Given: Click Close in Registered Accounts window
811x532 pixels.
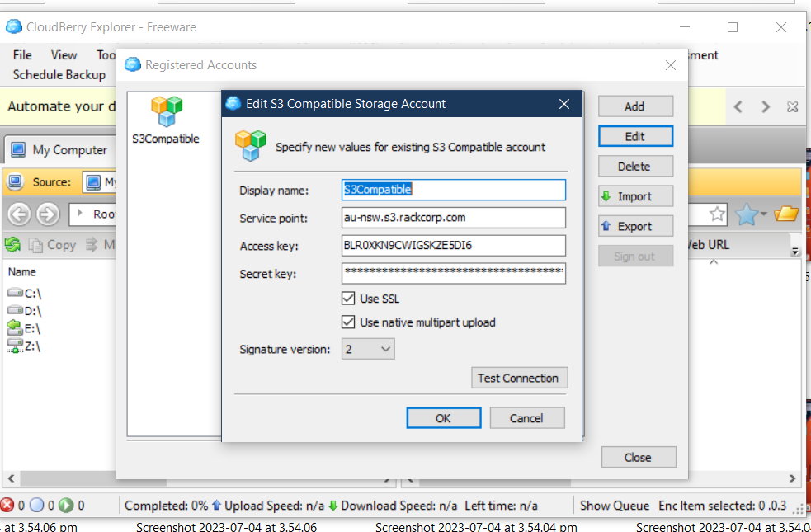Looking at the screenshot, I should (x=639, y=458).
